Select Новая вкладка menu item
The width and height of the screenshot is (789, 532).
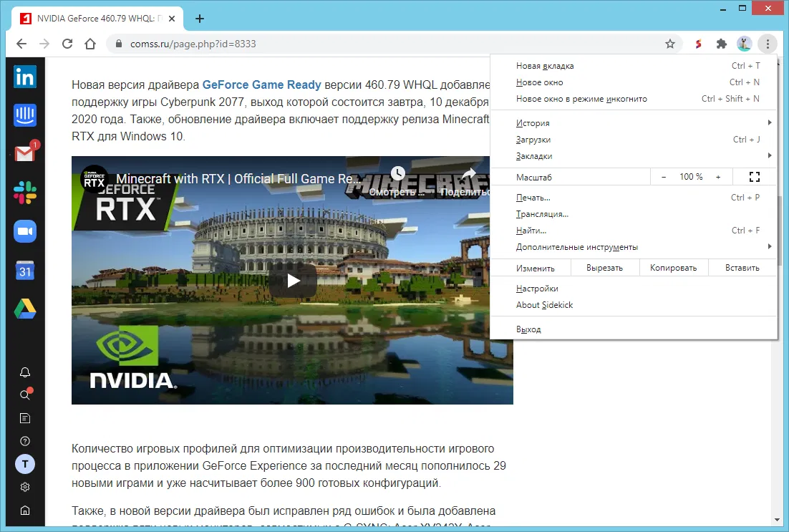tap(634, 66)
